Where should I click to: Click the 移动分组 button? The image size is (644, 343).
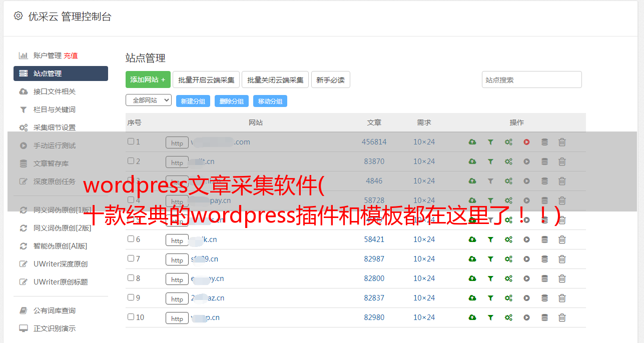pos(270,101)
